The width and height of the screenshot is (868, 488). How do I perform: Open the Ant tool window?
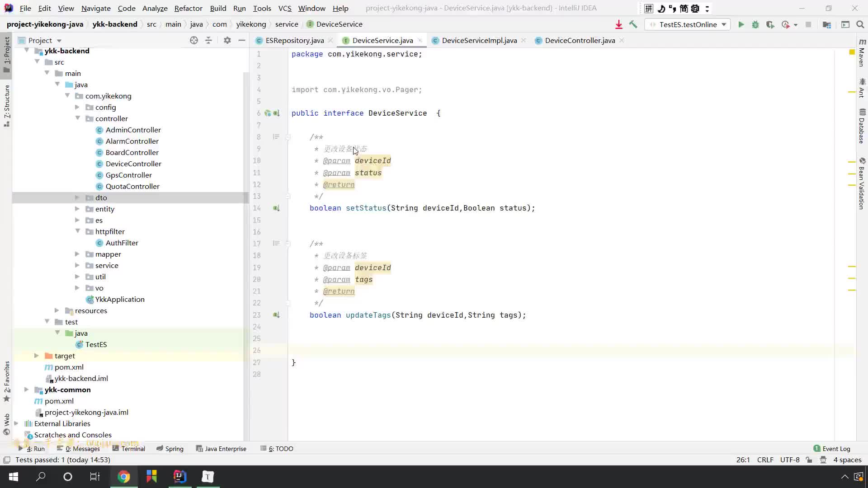tap(862, 88)
